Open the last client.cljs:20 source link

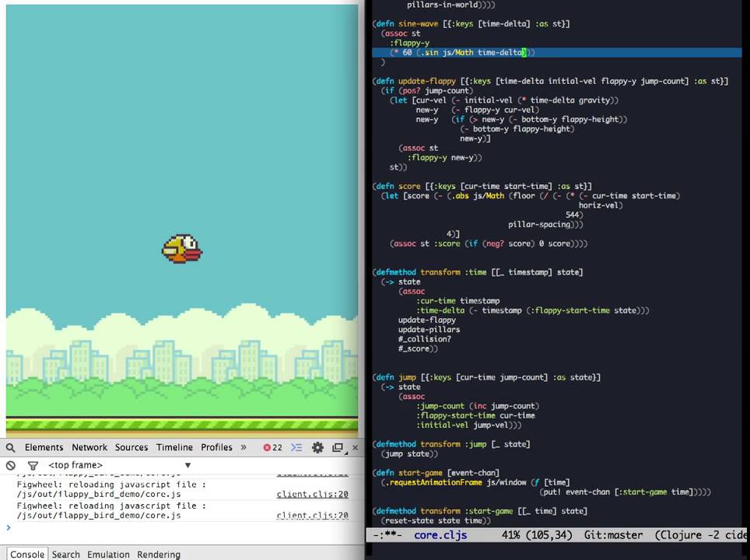[312, 515]
